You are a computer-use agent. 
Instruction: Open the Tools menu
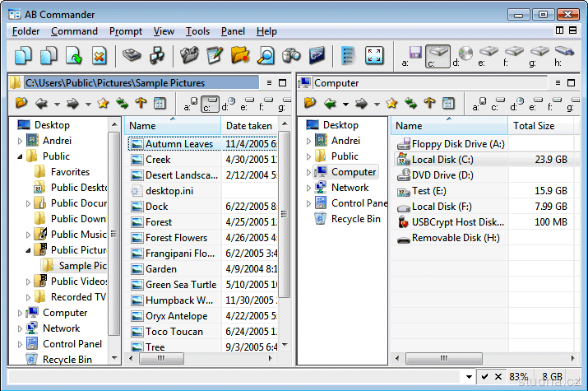click(197, 31)
